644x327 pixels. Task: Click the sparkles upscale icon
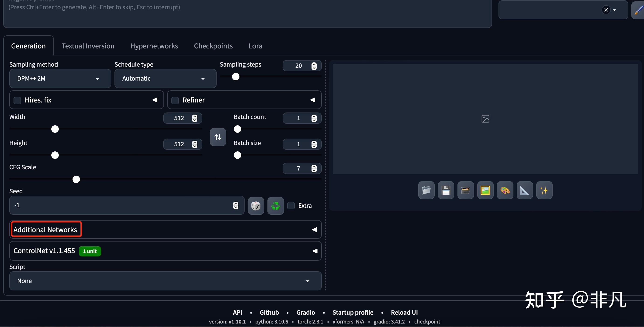click(544, 190)
